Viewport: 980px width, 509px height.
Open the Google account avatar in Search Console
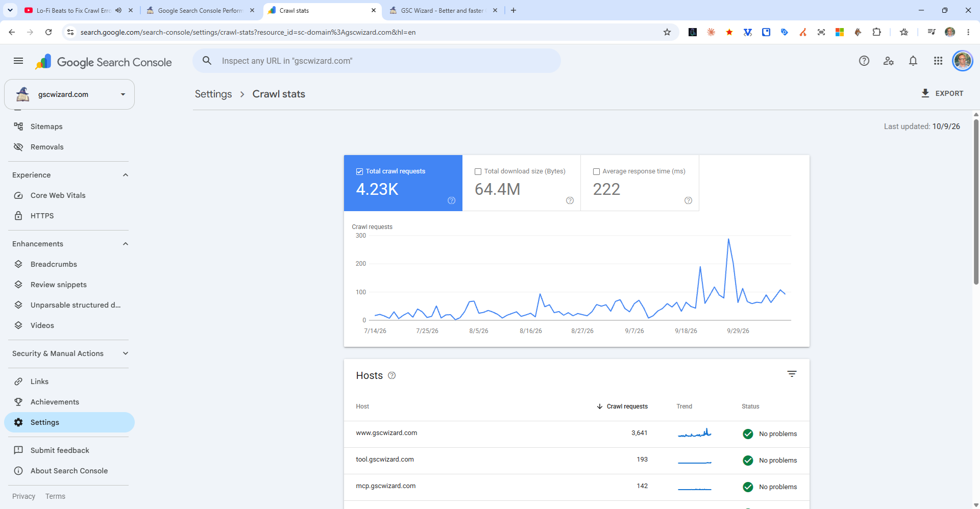963,61
